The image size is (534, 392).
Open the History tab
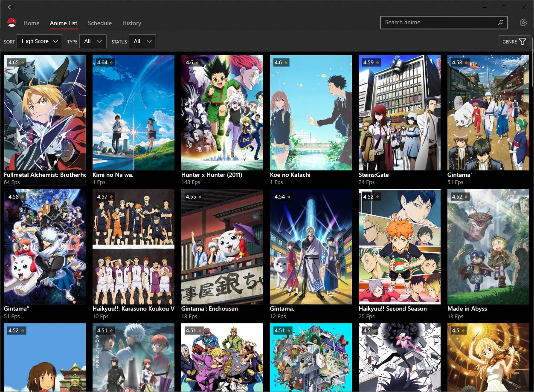(x=131, y=23)
